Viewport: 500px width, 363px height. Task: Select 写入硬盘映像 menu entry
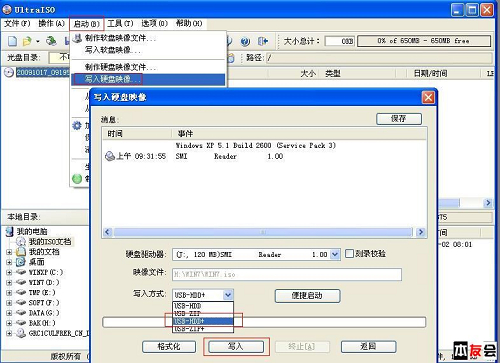(148, 79)
